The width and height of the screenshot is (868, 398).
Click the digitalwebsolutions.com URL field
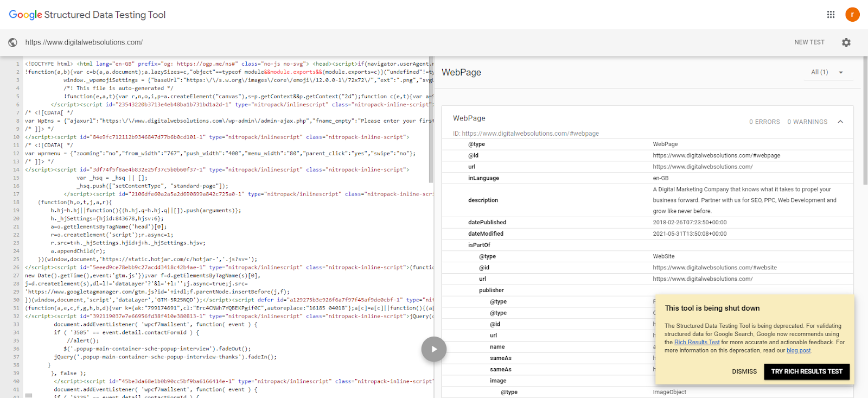coord(84,42)
